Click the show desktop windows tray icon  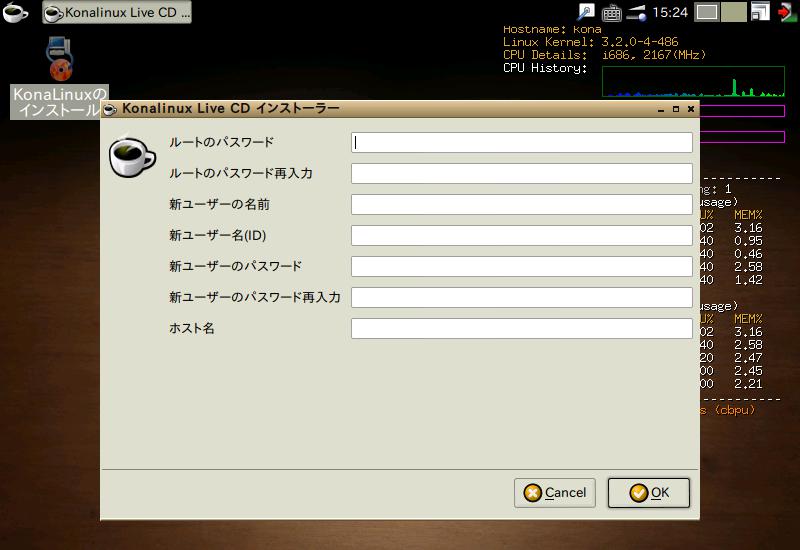[760, 12]
